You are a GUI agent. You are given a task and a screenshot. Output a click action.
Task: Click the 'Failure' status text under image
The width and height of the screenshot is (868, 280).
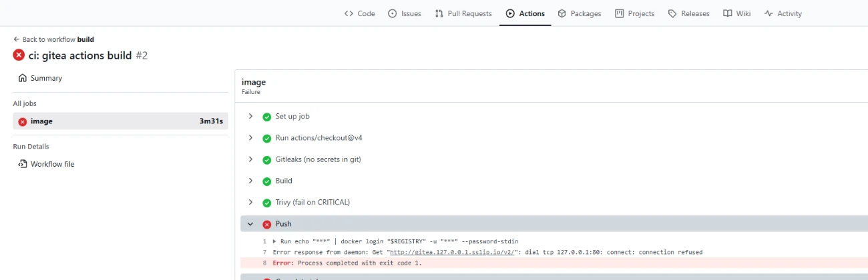click(251, 92)
